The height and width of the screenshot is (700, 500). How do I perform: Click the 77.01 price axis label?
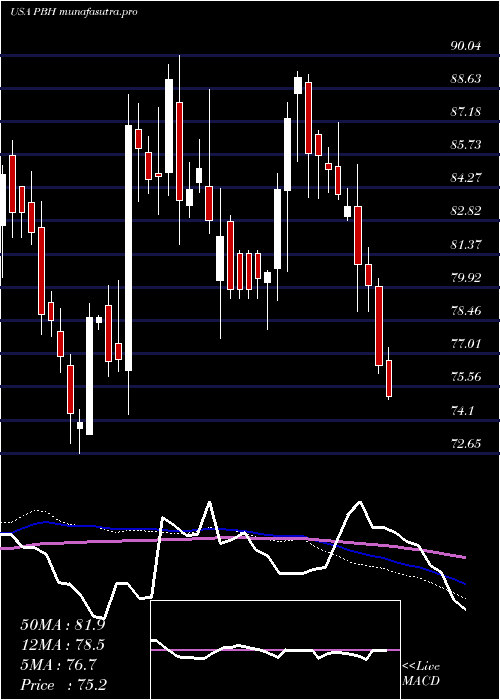(467, 344)
